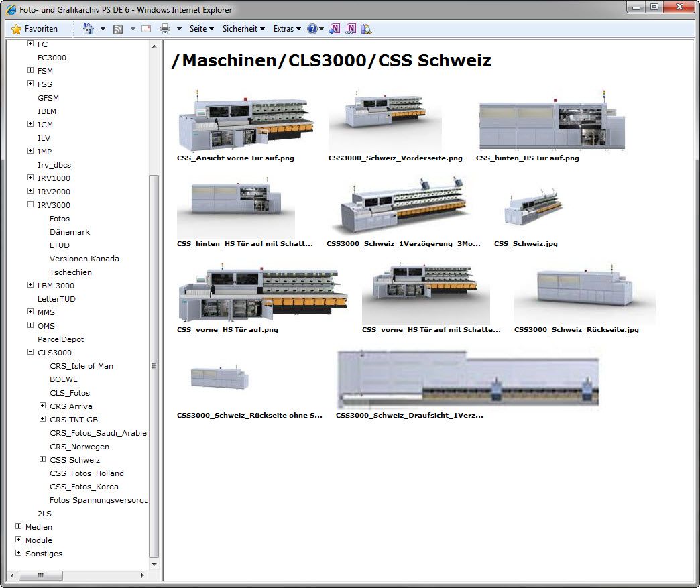Click the Research icon in toolbar
This screenshot has height=588, width=700.
[x=366, y=29]
